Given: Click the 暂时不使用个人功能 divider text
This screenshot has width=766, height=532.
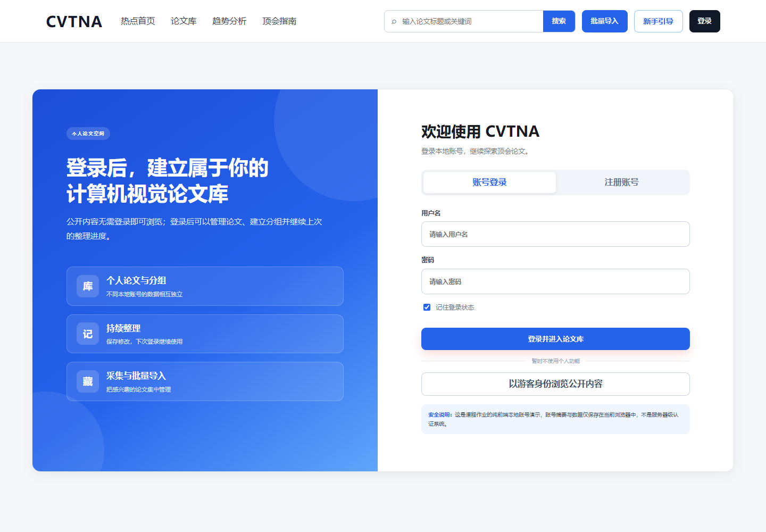Looking at the screenshot, I should (555, 361).
